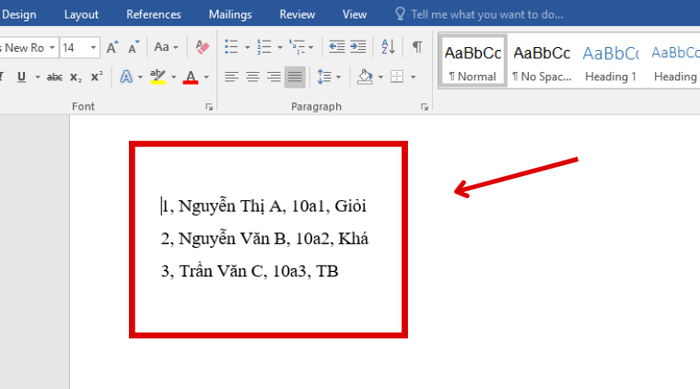Expand the Bullets dropdown arrow
The image size is (700, 389).
coord(247,47)
